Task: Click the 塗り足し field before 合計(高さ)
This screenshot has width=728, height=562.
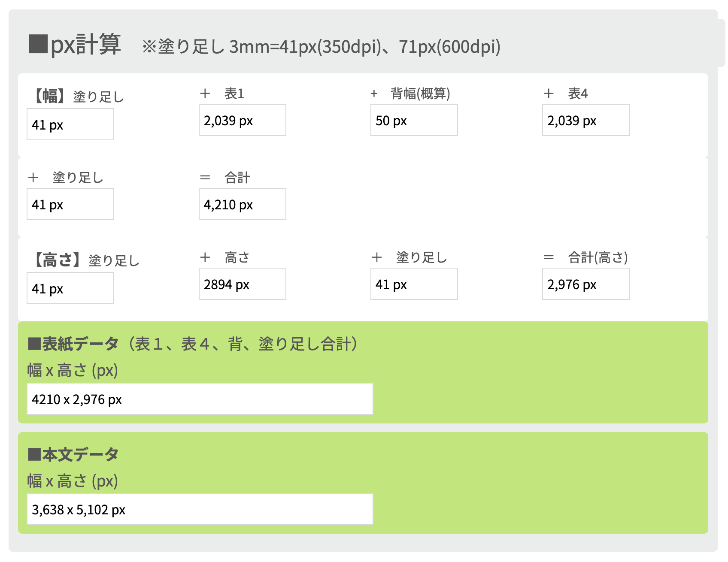Action: click(x=414, y=284)
